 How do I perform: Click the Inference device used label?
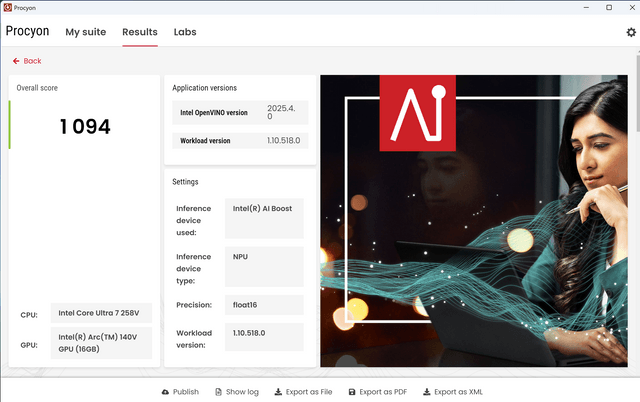(x=194, y=220)
